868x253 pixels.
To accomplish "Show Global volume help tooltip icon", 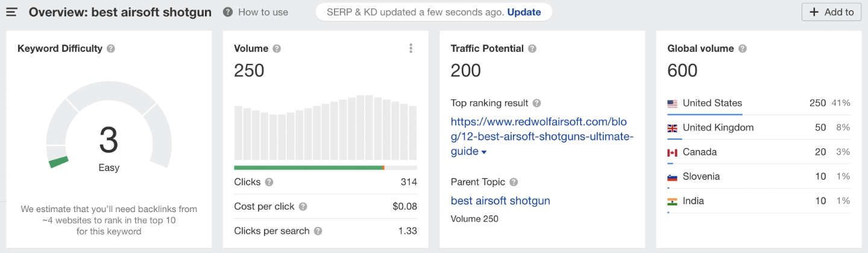I will click(x=743, y=49).
